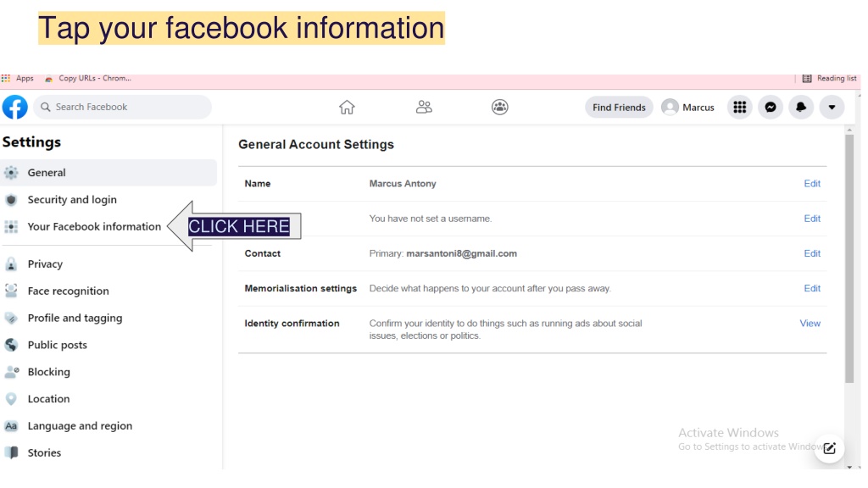
Task: Click the General gear icon
Action: 11,173
